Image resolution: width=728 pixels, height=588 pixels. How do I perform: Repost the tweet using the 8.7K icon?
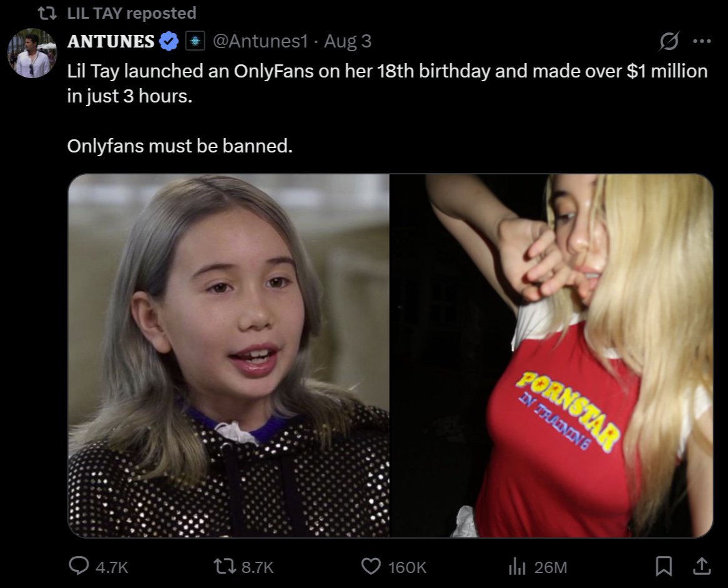[223, 567]
